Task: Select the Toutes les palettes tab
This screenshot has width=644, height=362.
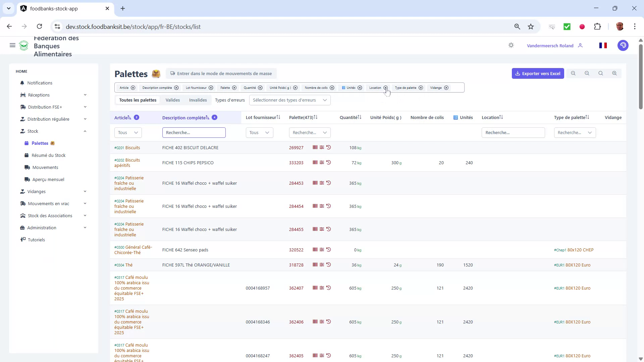Action: pyautogui.click(x=138, y=100)
